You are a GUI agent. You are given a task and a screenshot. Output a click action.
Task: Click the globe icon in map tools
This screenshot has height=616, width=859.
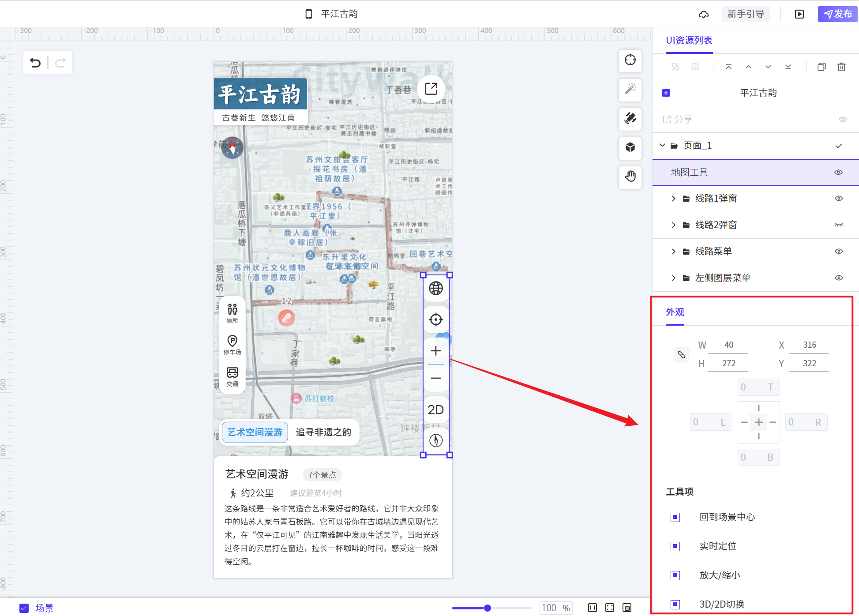pyautogui.click(x=436, y=288)
